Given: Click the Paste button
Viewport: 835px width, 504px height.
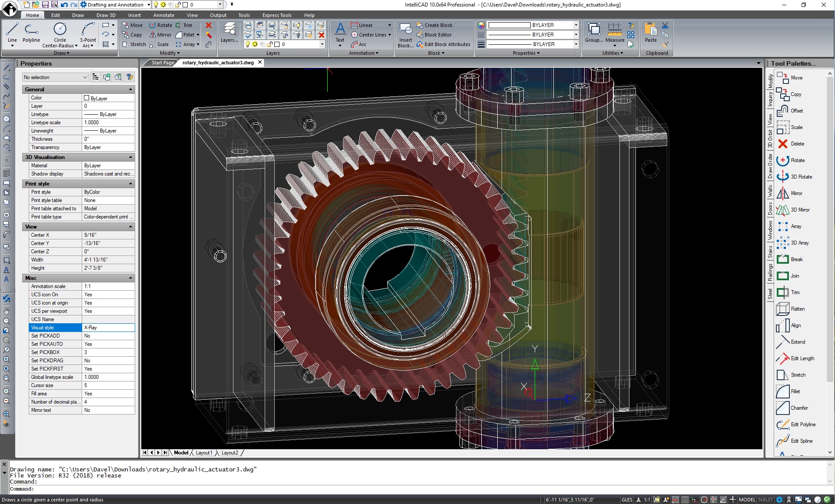Looking at the screenshot, I should (651, 33).
